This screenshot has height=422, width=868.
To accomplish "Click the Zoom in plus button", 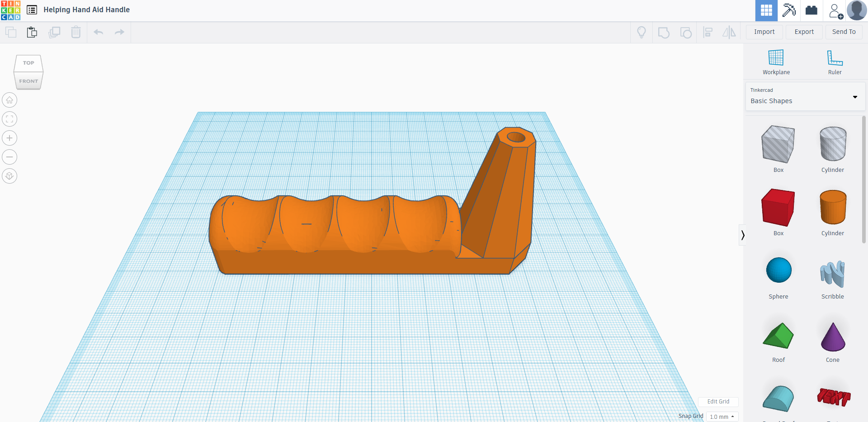I will coord(9,138).
